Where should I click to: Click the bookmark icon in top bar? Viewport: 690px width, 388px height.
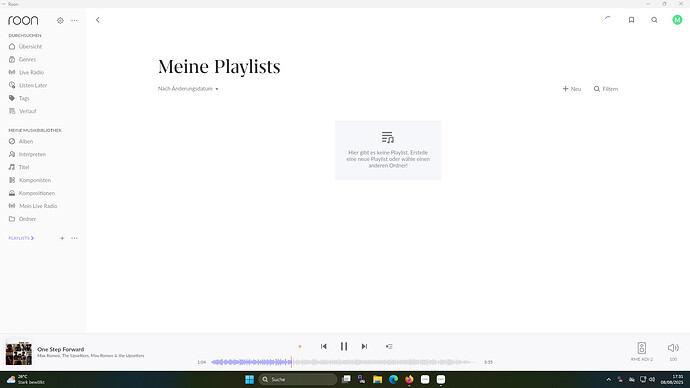(631, 20)
